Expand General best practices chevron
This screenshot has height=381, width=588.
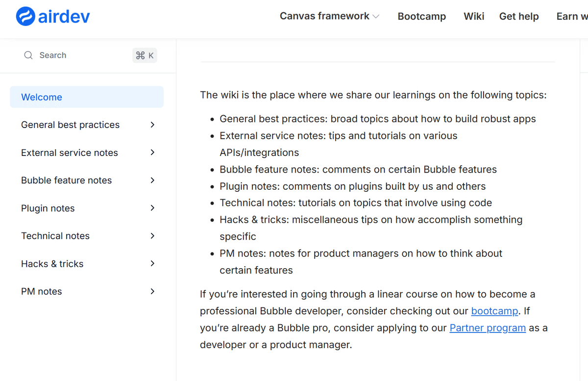152,125
